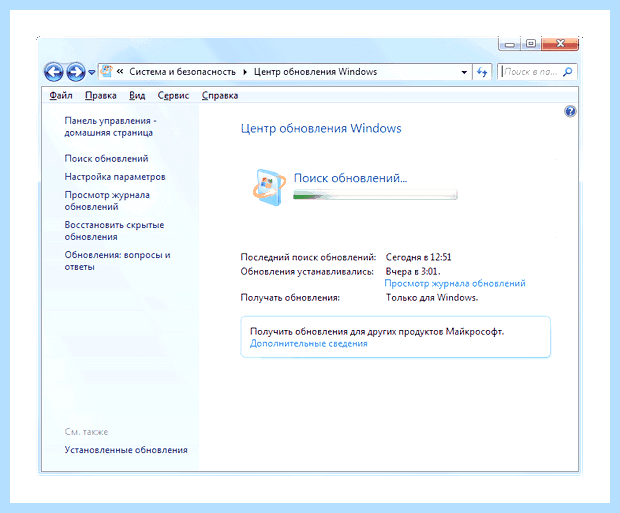Open the Справка menu
620x513 pixels.
(220, 95)
